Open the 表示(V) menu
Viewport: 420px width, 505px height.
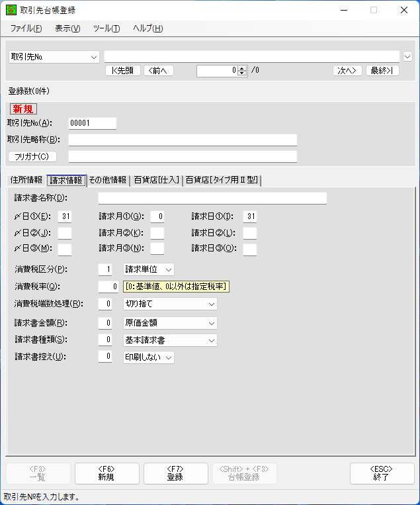[67, 28]
